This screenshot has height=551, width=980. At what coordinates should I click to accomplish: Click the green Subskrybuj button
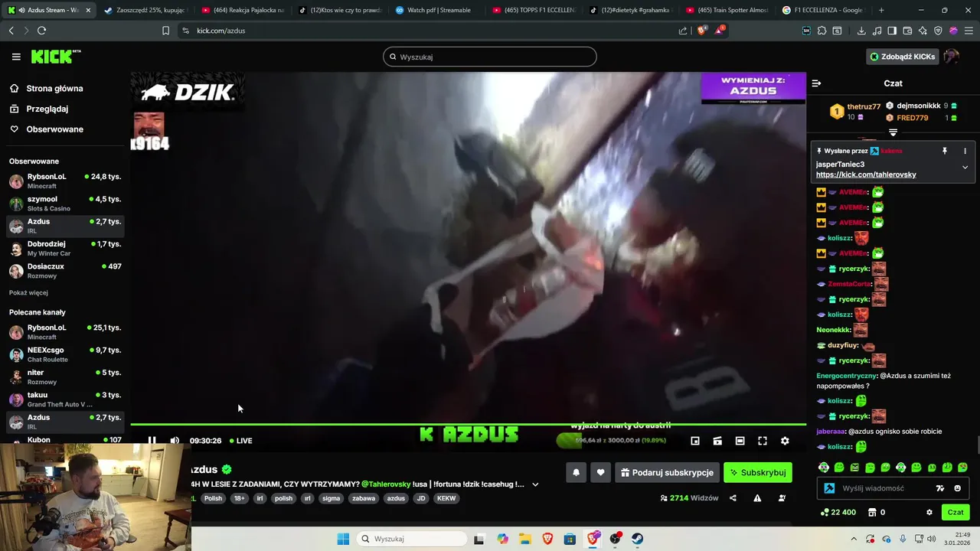point(758,473)
